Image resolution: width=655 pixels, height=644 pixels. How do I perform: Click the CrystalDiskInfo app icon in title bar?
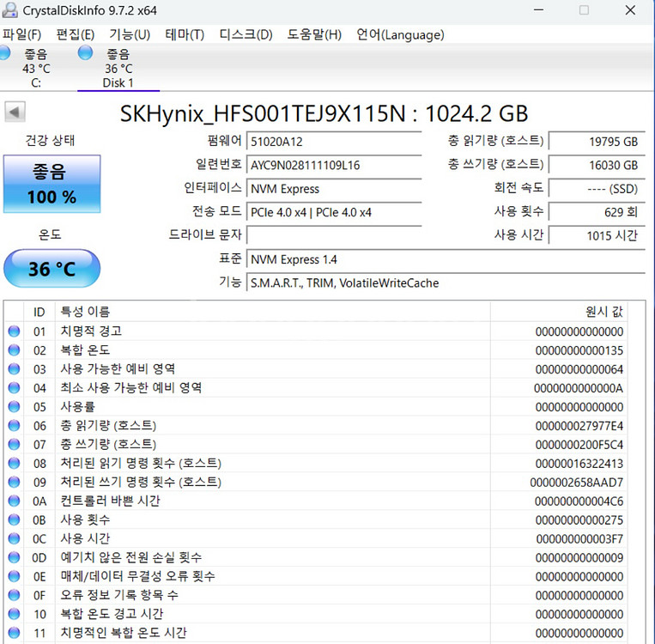(9, 10)
